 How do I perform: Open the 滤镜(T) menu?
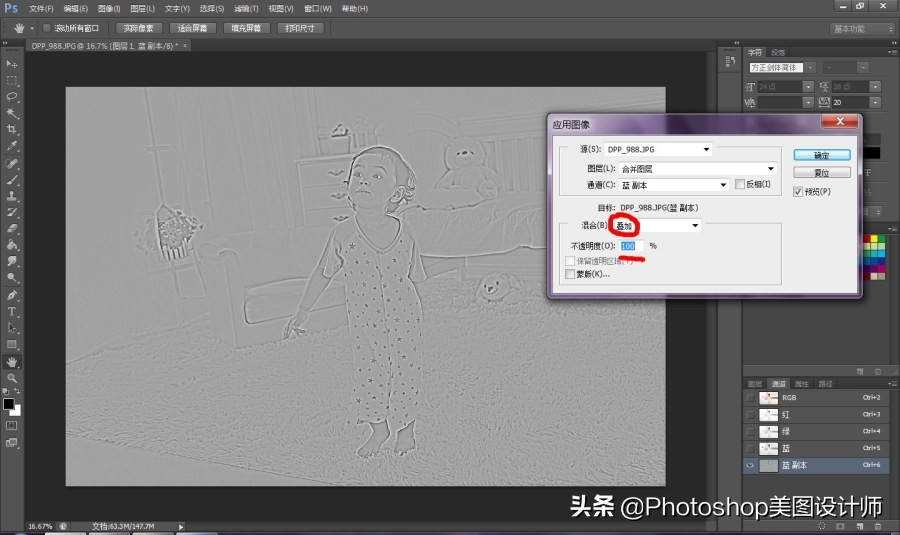[x=246, y=9]
